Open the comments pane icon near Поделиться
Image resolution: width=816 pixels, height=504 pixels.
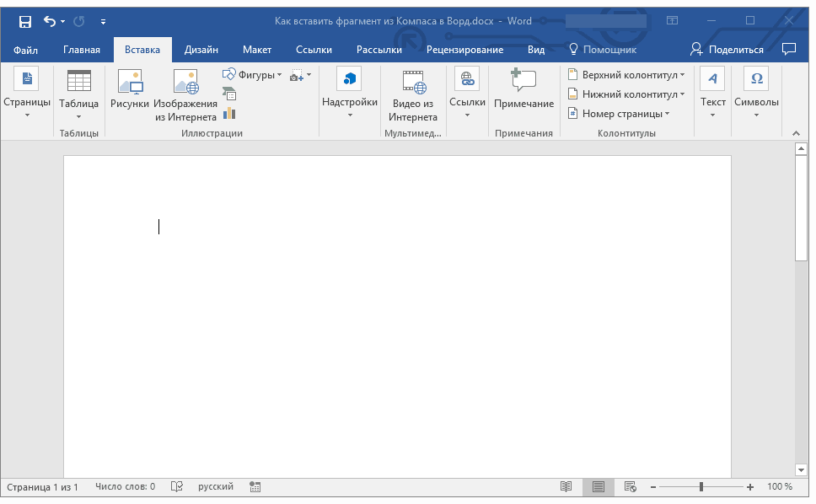[x=789, y=49]
